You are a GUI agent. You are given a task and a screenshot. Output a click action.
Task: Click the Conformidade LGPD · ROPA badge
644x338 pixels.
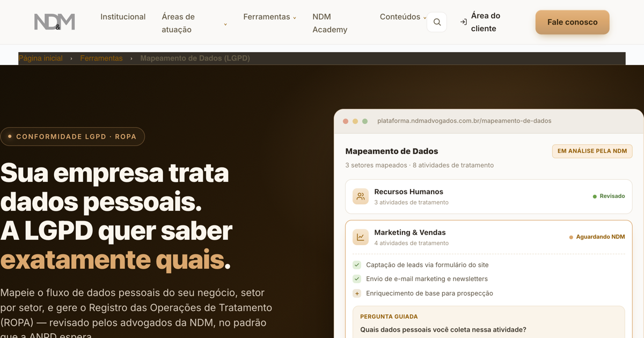(x=72, y=136)
